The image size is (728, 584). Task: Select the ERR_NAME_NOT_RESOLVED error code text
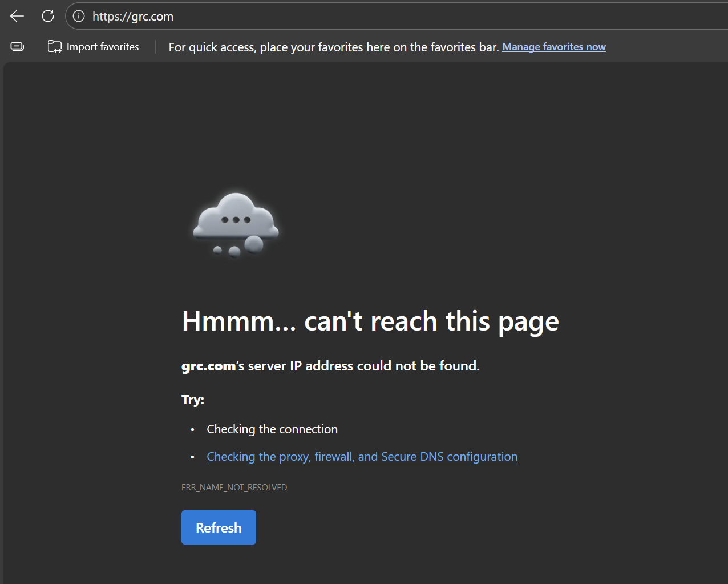tap(234, 488)
